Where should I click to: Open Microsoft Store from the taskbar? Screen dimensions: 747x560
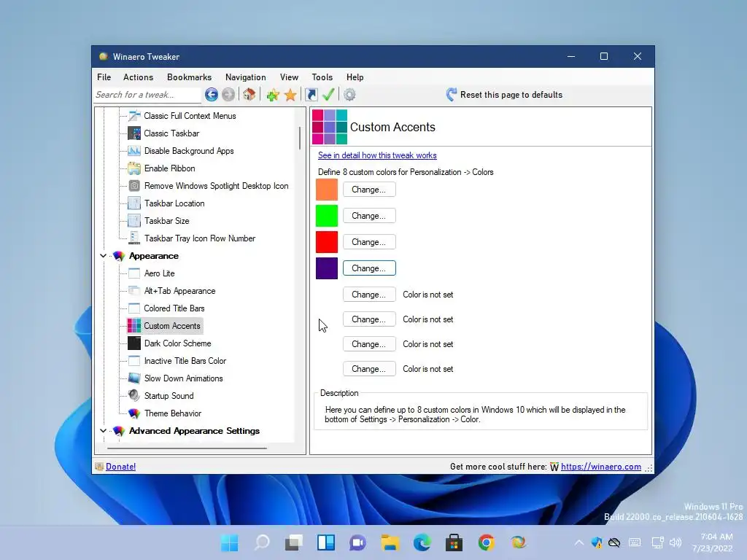(454, 542)
